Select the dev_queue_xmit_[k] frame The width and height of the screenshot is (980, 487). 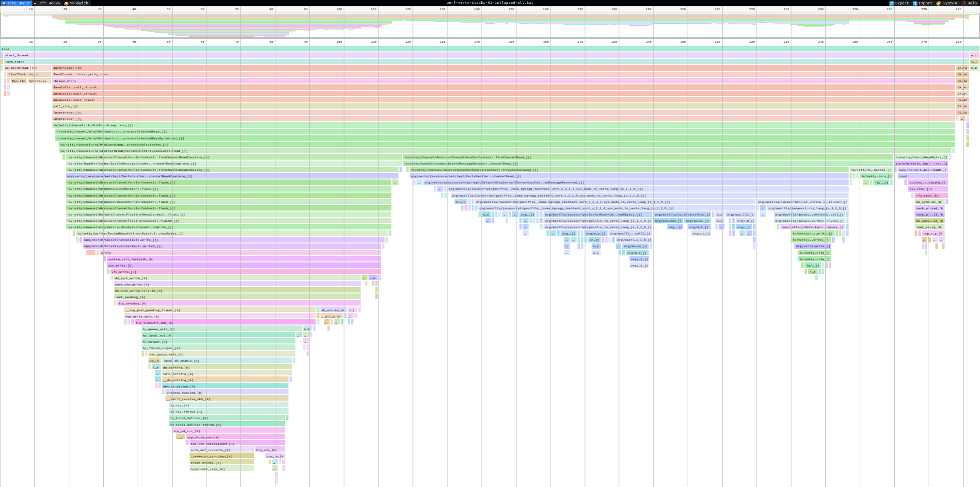[x=221, y=354]
